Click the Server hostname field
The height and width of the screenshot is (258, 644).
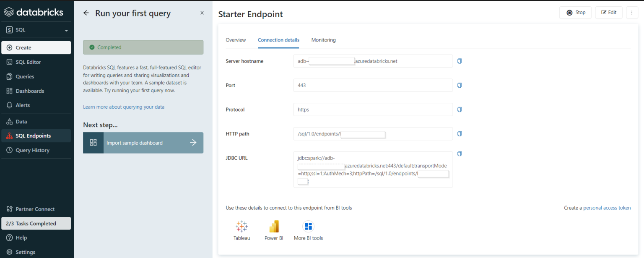[373, 61]
